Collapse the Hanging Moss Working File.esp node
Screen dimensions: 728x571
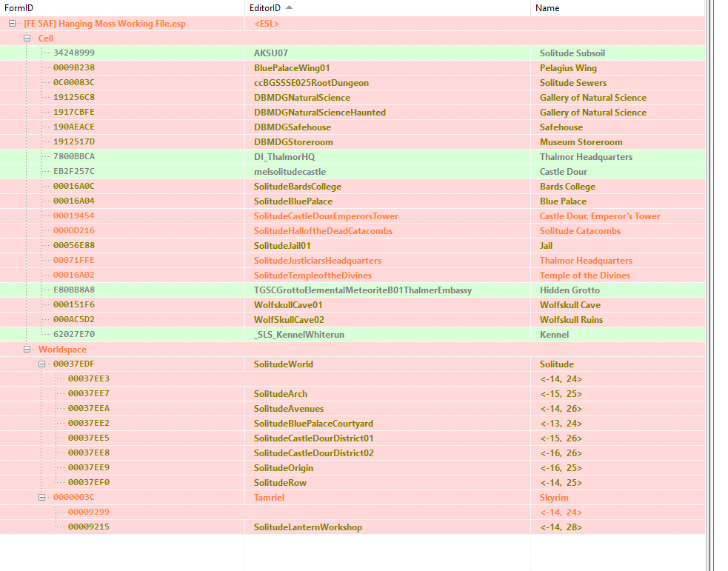pyautogui.click(x=13, y=23)
